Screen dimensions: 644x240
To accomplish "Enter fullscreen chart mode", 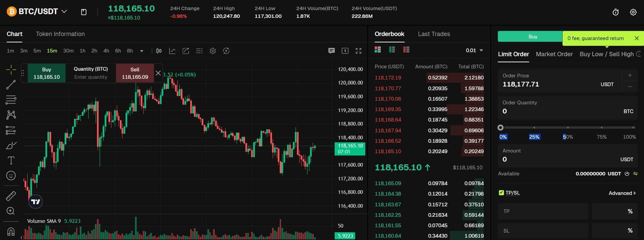I will click(x=359, y=51).
